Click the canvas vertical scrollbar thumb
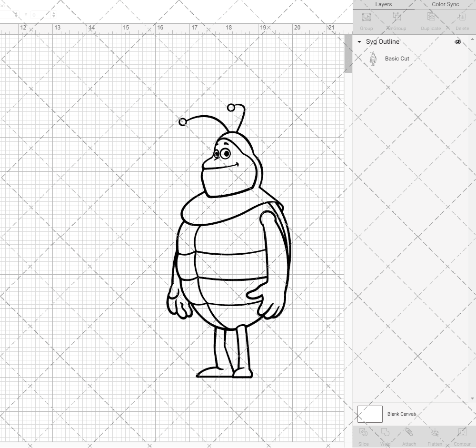476x448 pixels. coord(348,53)
